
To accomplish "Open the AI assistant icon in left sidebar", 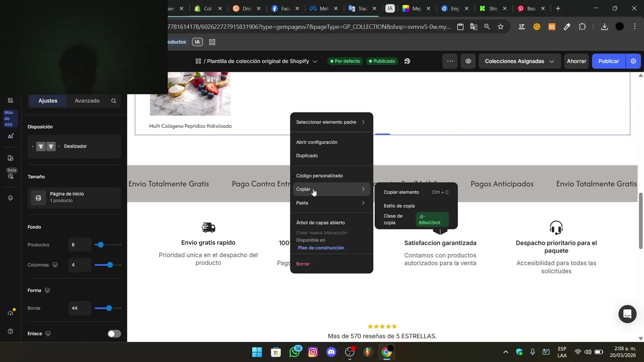I will [x=11, y=136].
